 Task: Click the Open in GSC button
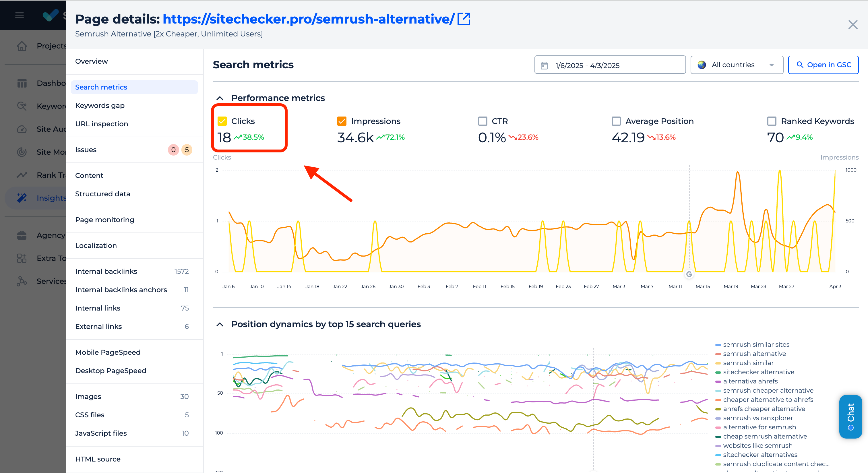[823, 65]
